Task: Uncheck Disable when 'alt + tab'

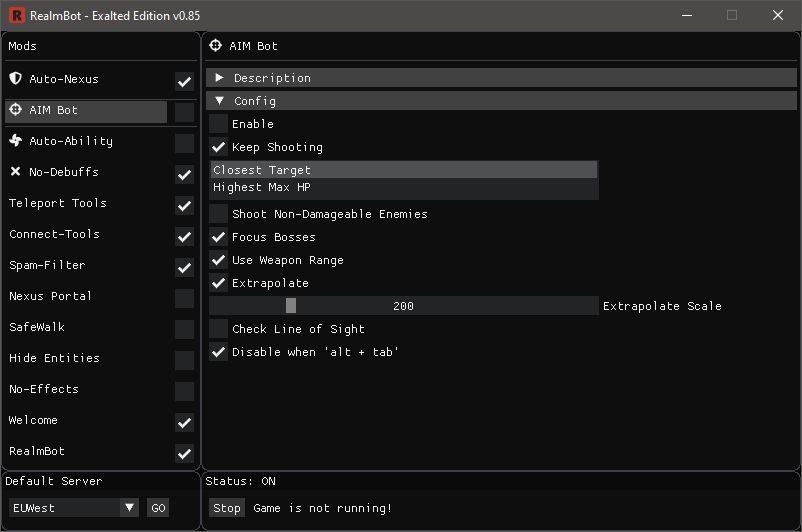Action: 218,352
